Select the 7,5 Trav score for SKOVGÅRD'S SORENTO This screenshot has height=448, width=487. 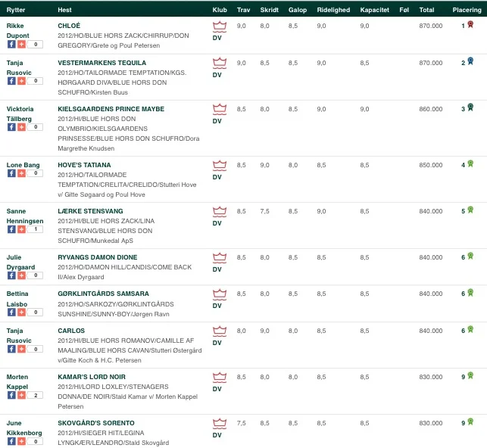(x=242, y=423)
